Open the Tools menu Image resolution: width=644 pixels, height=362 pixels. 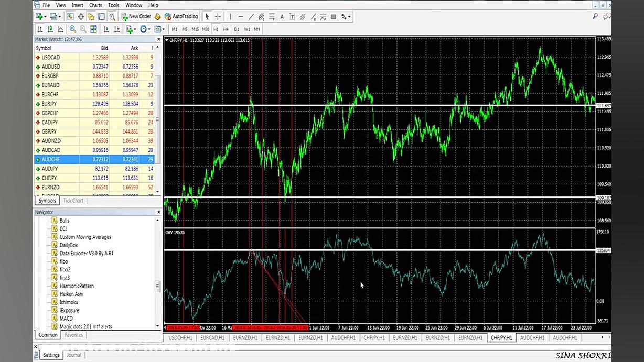[113, 5]
